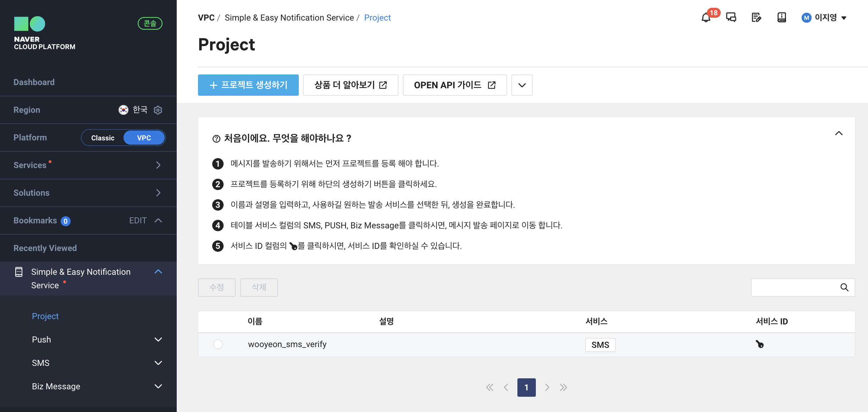Select the wooyeon_sms_verify radio button
The image size is (868, 412).
pos(218,344)
